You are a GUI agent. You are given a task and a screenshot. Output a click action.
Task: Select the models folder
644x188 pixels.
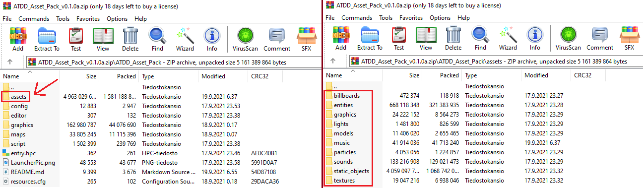pos(343,133)
